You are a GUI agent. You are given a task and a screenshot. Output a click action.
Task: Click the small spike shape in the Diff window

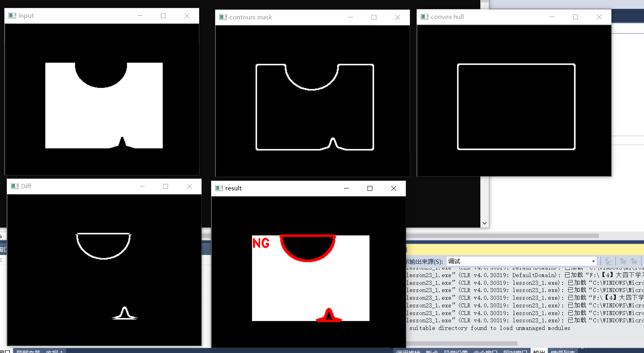pos(125,314)
